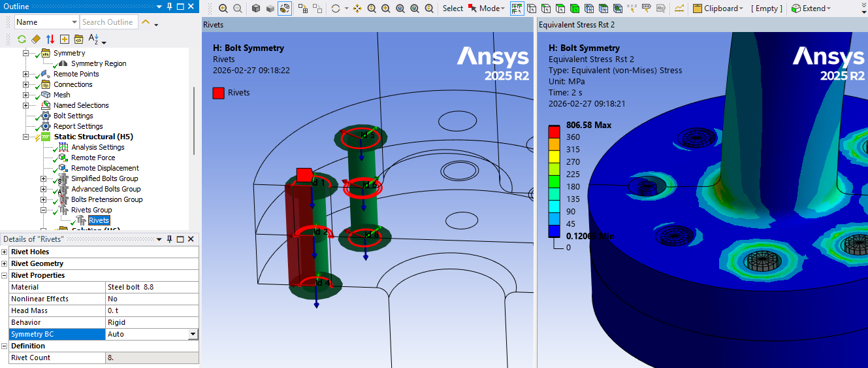The image size is (868, 368).
Task: Click the Rotate view tool
Action: click(336, 8)
